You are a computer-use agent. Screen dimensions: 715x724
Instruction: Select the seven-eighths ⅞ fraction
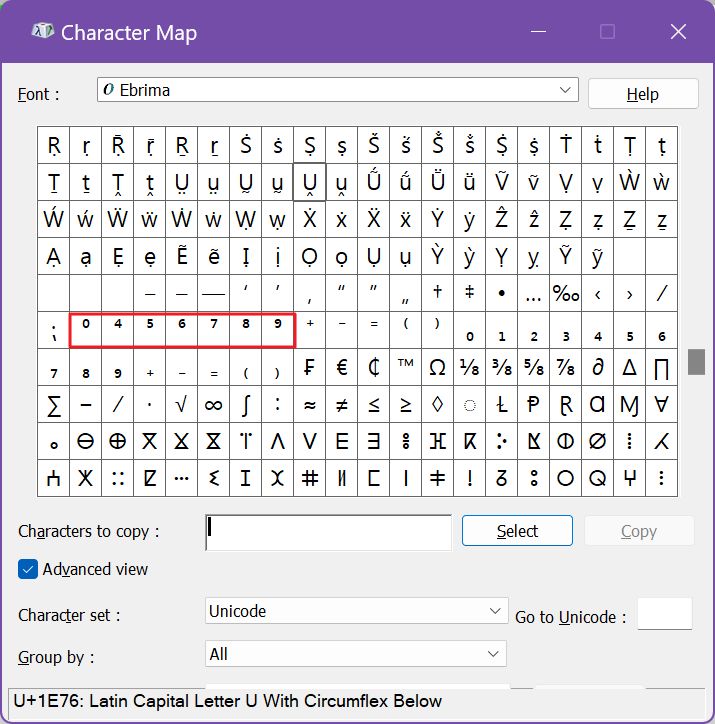coord(565,367)
